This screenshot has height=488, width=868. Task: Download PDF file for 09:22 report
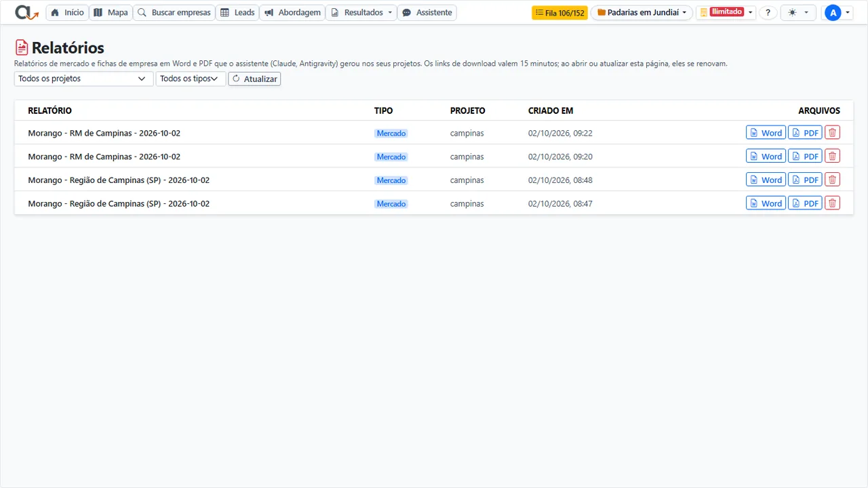coord(805,133)
